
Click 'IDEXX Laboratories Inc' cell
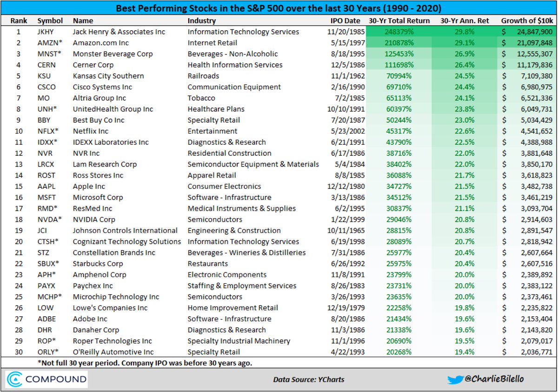[x=110, y=142]
